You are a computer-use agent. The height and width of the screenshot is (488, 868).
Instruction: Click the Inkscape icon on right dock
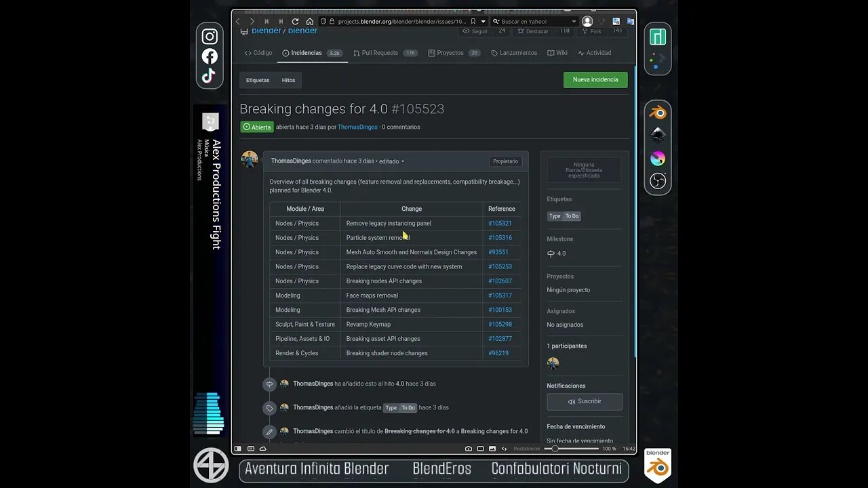(x=658, y=135)
